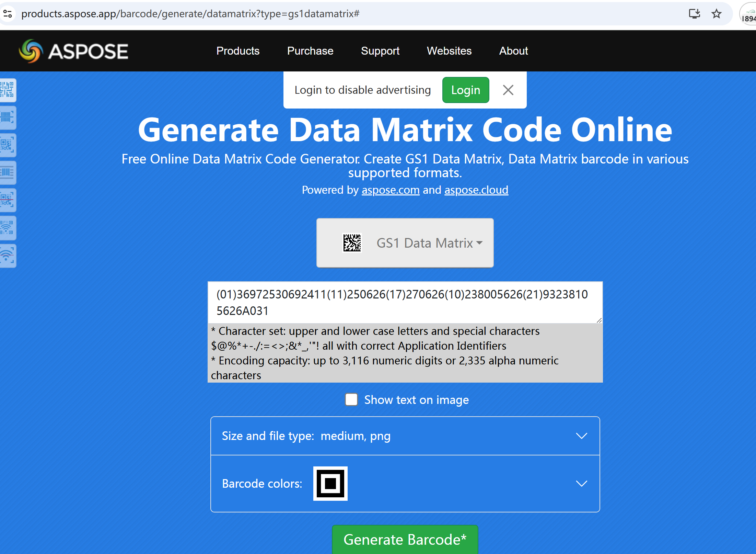Open the About menu
The image size is (756, 554).
pos(513,51)
